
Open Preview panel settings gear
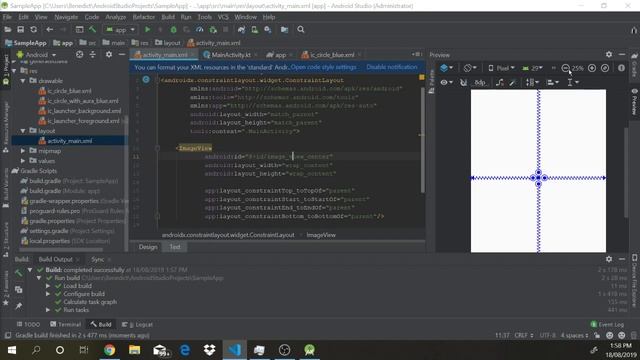[609, 54]
